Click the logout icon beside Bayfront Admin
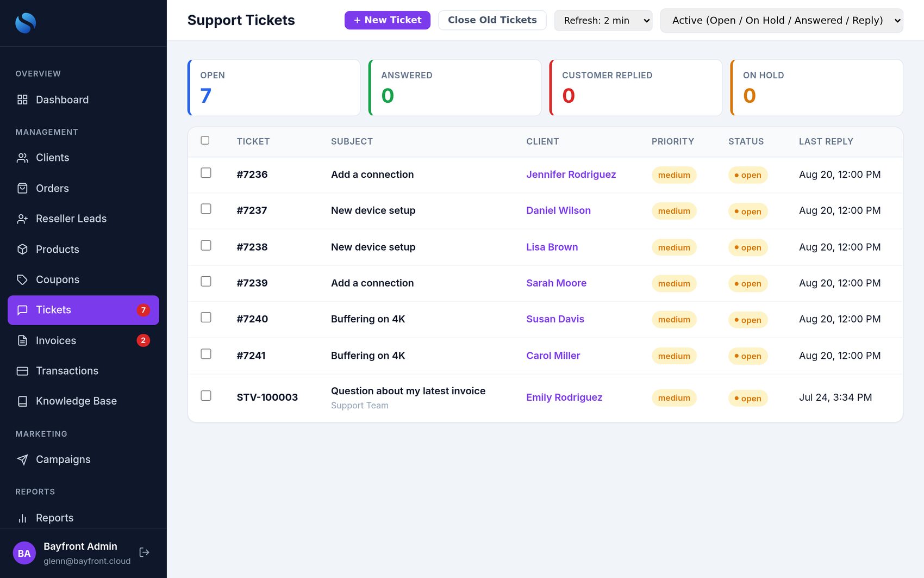Screen dimensions: 924x578 point(144,552)
